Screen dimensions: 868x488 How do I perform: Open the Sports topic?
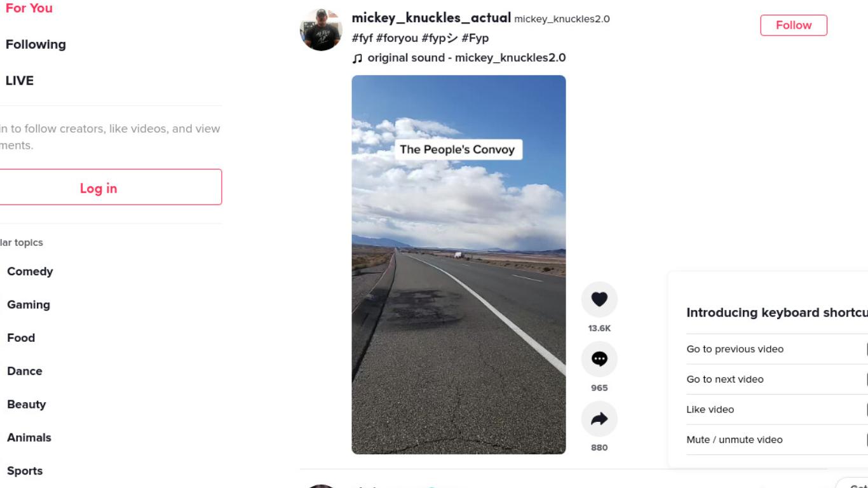[25, 471]
